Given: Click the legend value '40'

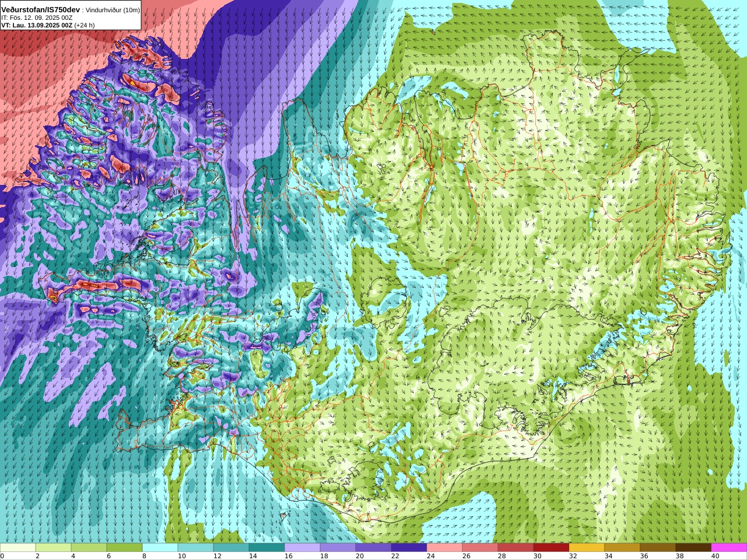Looking at the screenshot, I should (x=715, y=556).
